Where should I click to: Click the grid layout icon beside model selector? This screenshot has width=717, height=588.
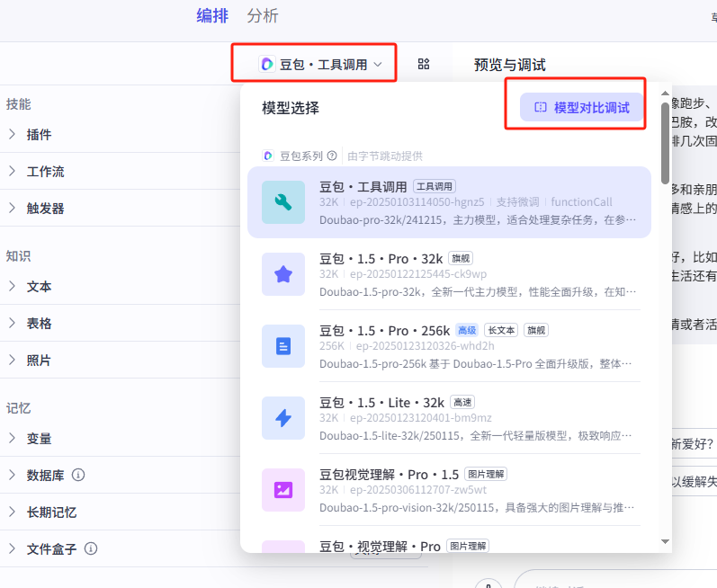[x=424, y=64]
